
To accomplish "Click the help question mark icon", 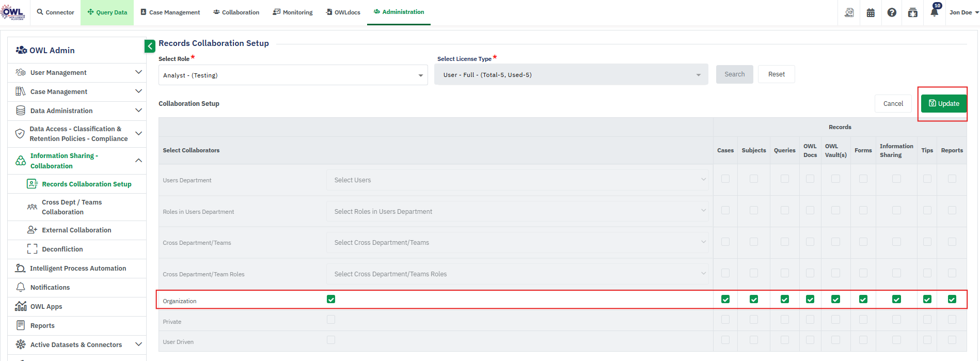I will (x=892, y=13).
